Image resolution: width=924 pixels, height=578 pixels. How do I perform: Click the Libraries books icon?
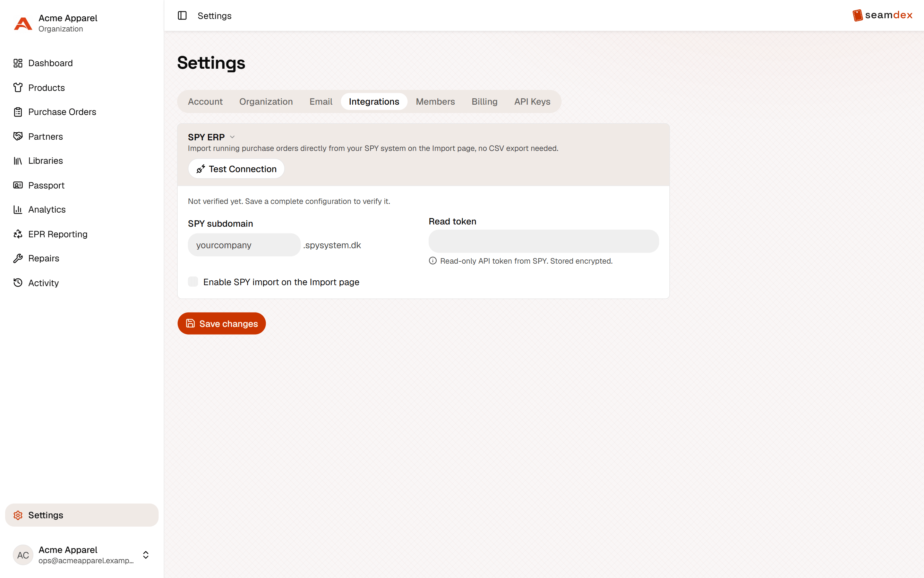pyautogui.click(x=18, y=161)
